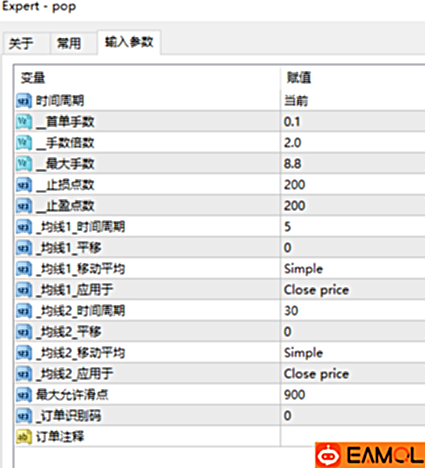
Task: Click the string icon beside 订单注释
Action: (24, 437)
